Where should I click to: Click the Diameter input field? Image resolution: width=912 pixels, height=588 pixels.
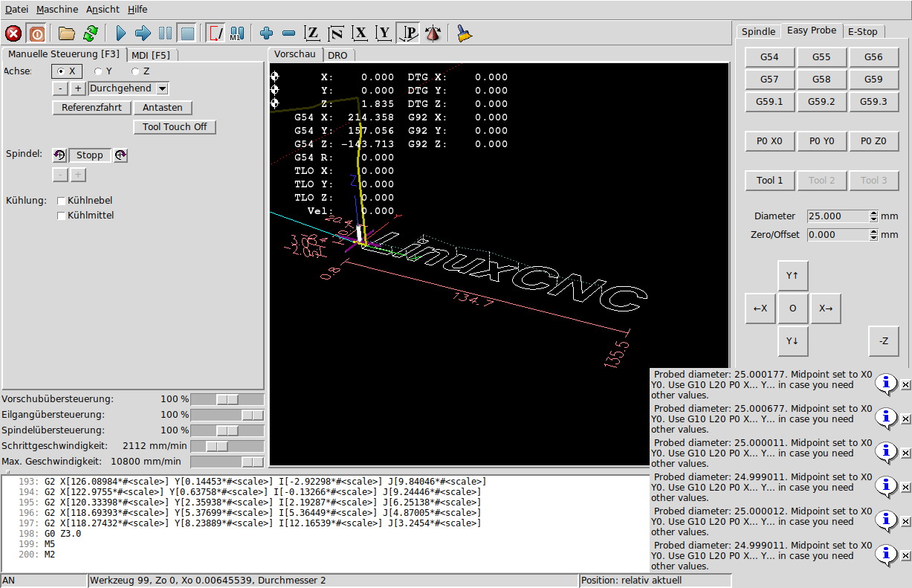pos(838,216)
